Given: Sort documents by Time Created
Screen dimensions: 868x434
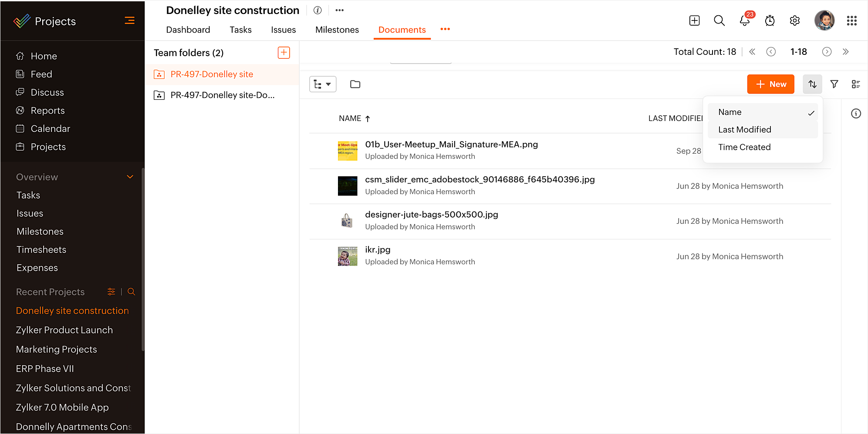Looking at the screenshot, I should (763, 147).
